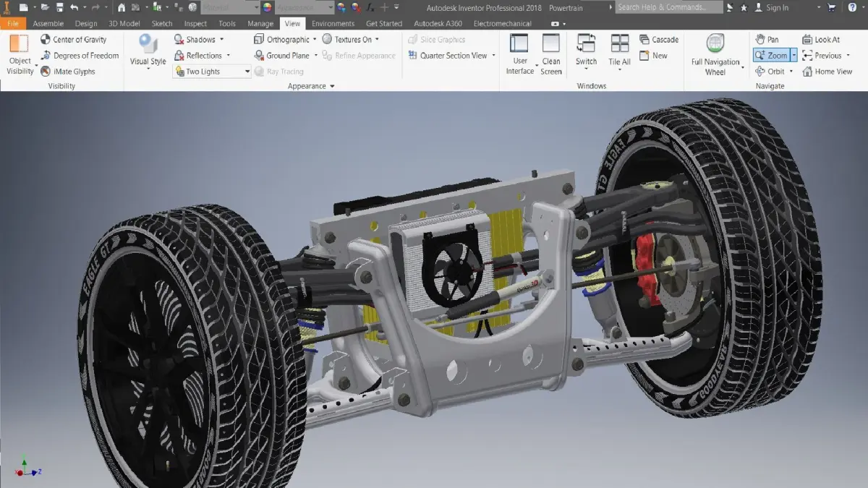Toggle Textures On setting

pyautogui.click(x=347, y=40)
